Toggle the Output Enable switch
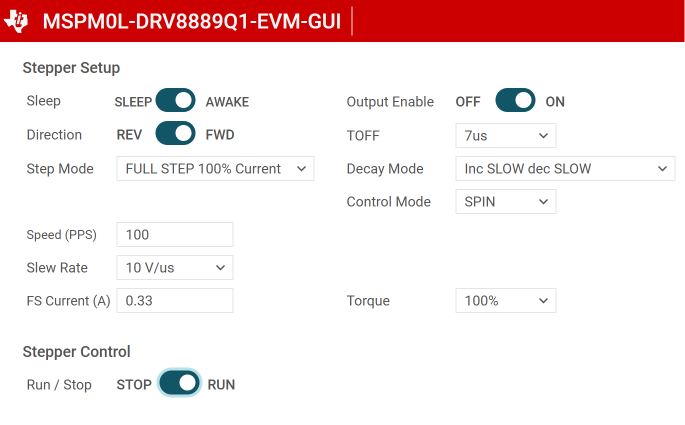The image size is (685, 425). pyautogui.click(x=515, y=100)
